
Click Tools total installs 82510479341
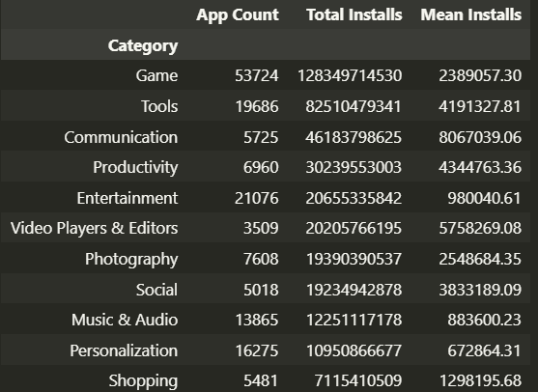354,106
